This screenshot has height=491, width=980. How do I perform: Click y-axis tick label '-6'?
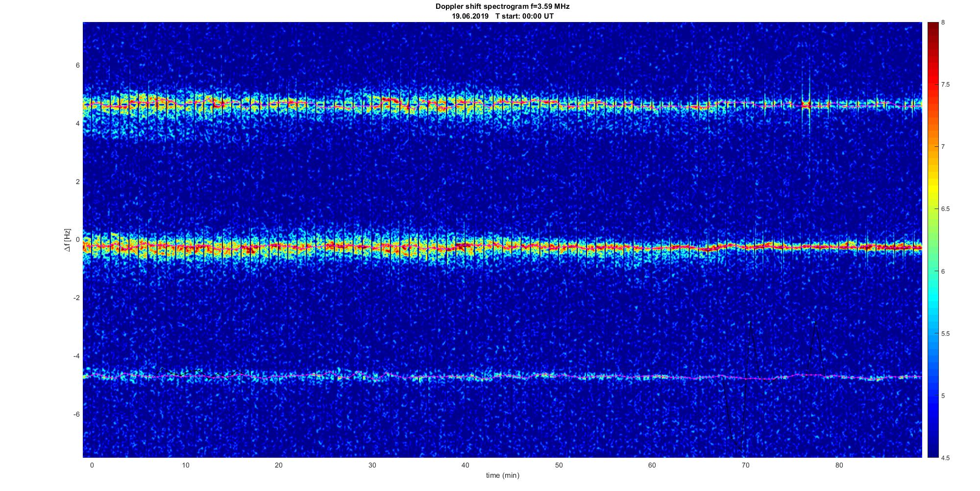(x=76, y=414)
